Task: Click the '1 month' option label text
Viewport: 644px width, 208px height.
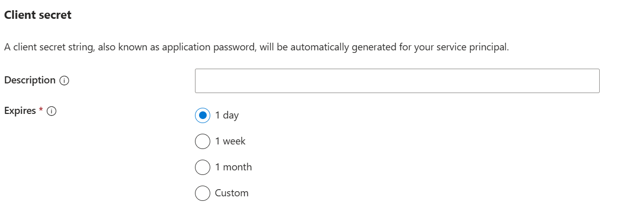Action: 233,167
